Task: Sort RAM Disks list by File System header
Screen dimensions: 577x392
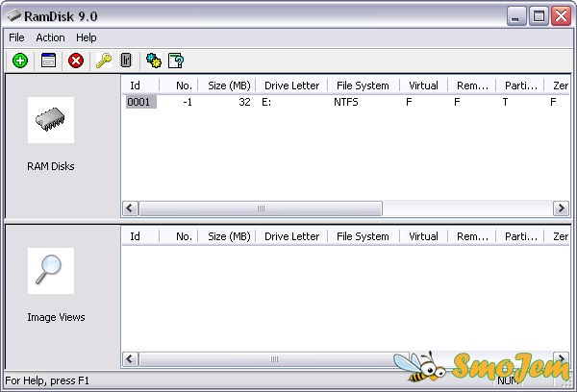Action: click(364, 86)
